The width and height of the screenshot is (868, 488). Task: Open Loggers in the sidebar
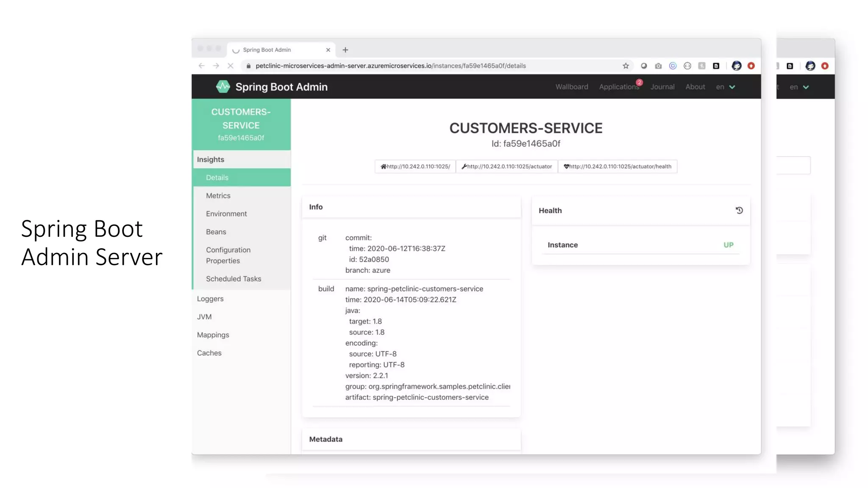[242, 299]
